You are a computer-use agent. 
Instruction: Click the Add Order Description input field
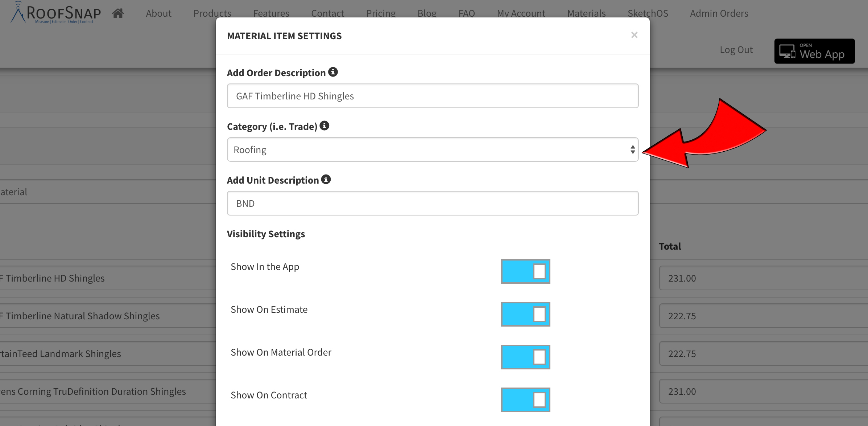pyautogui.click(x=433, y=96)
